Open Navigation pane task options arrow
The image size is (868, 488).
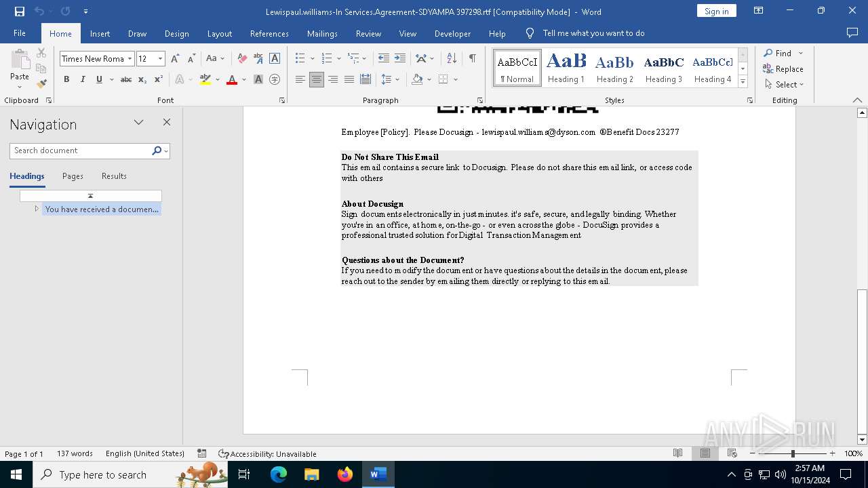point(138,123)
